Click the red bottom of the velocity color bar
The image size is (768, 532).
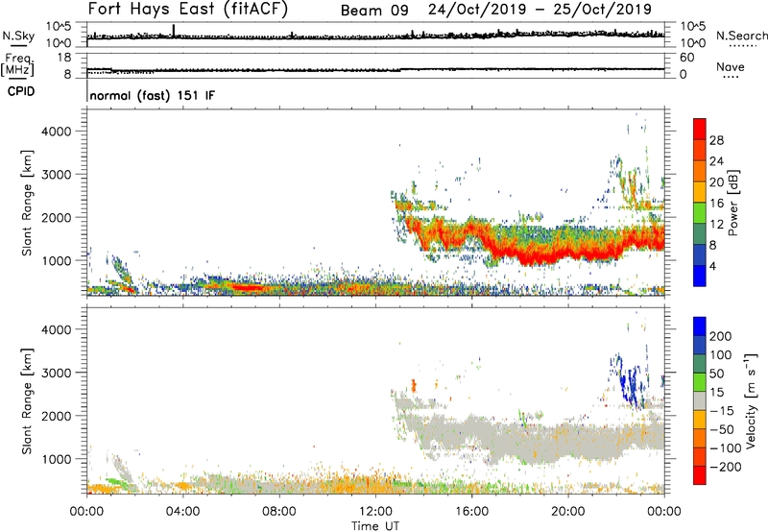click(x=700, y=475)
